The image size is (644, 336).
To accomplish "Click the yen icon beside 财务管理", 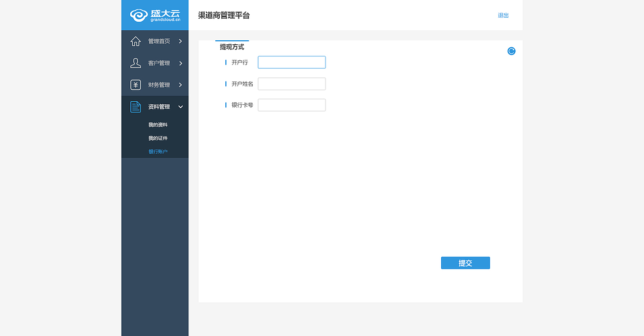I will point(136,85).
